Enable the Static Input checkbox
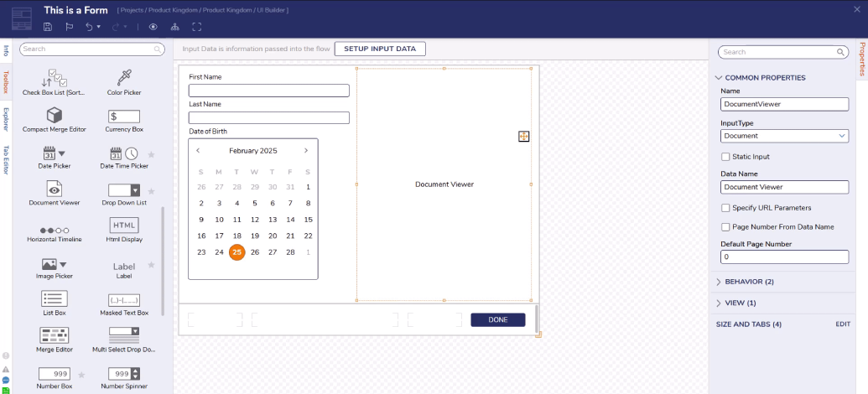Image resolution: width=868 pixels, height=394 pixels. click(725, 157)
